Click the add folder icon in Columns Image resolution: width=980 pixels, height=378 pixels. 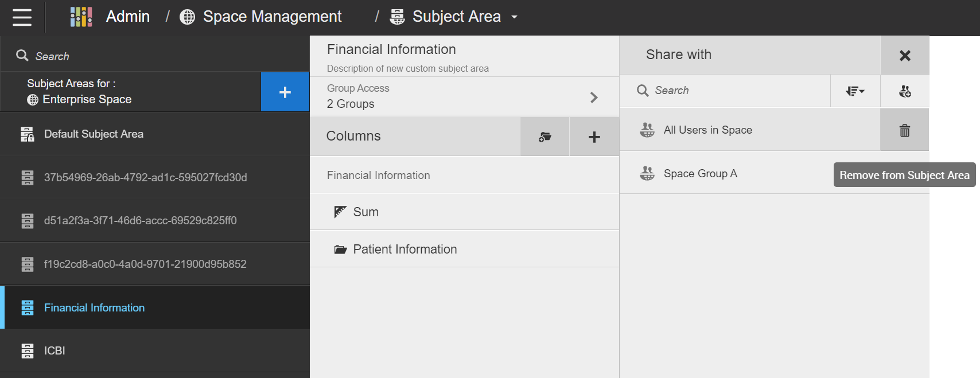(545, 137)
